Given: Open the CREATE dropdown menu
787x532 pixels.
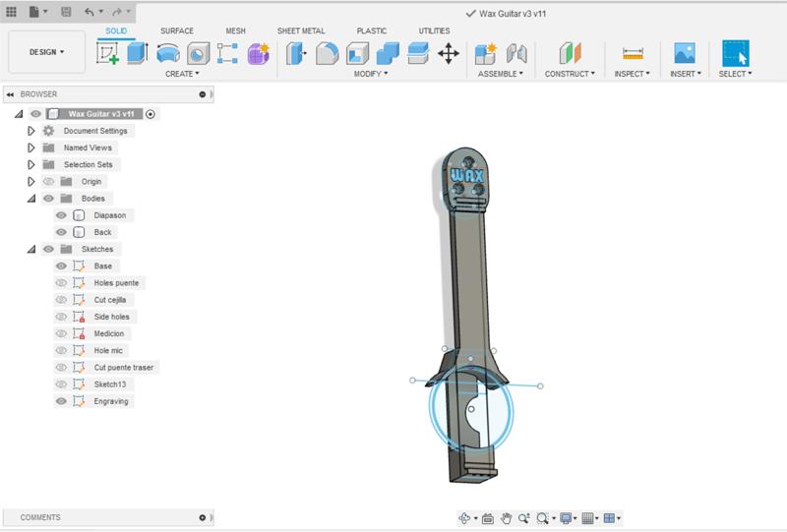Looking at the screenshot, I should (x=182, y=74).
